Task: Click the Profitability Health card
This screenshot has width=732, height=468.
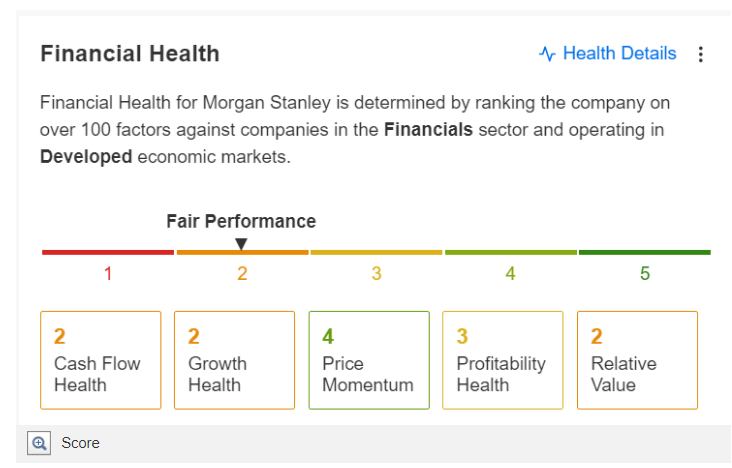Action: 502,360
